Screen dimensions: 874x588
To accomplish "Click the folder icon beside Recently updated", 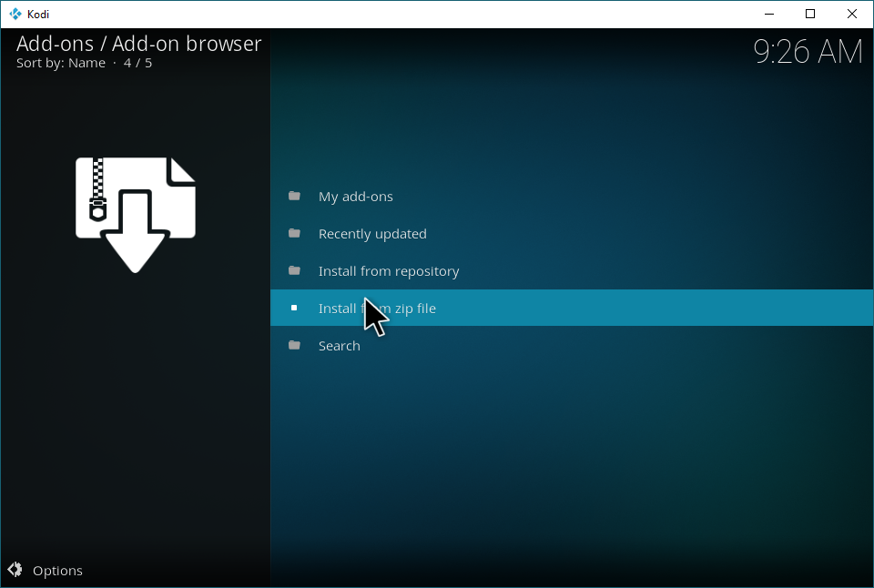I will tap(294, 233).
